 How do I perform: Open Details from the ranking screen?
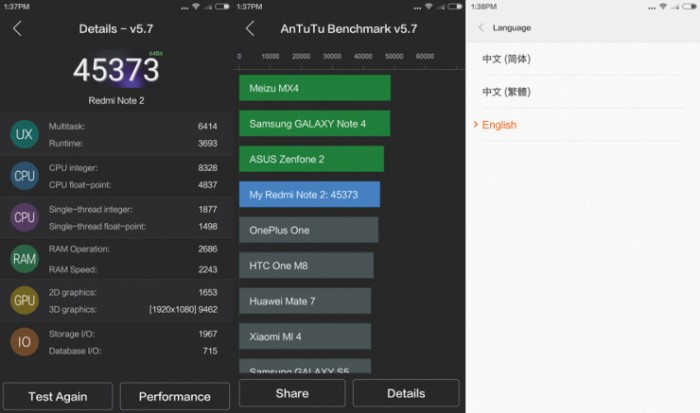[x=406, y=393]
